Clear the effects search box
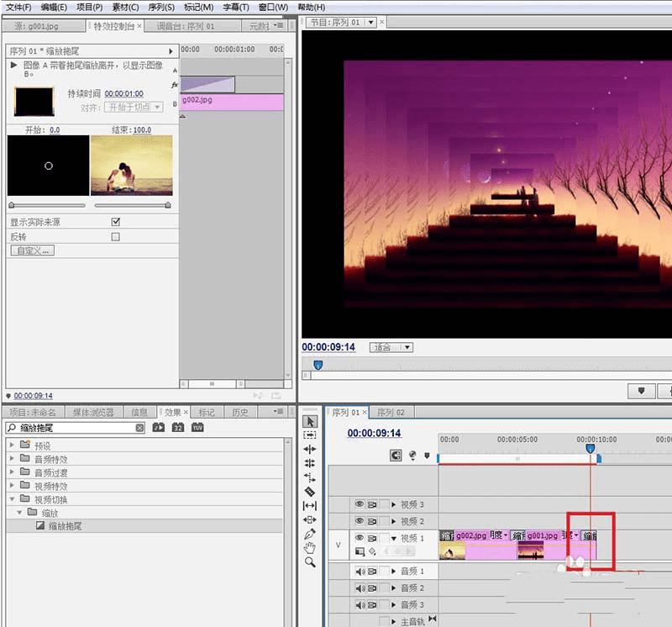Image resolution: width=672 pixels, height=627 pixels. point(140,428)
